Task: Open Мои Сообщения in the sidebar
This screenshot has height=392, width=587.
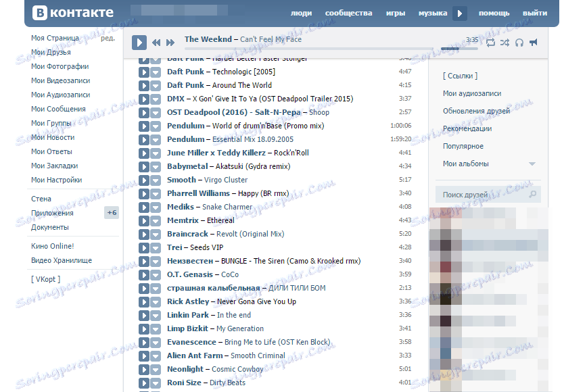Action: click(58, 109)
